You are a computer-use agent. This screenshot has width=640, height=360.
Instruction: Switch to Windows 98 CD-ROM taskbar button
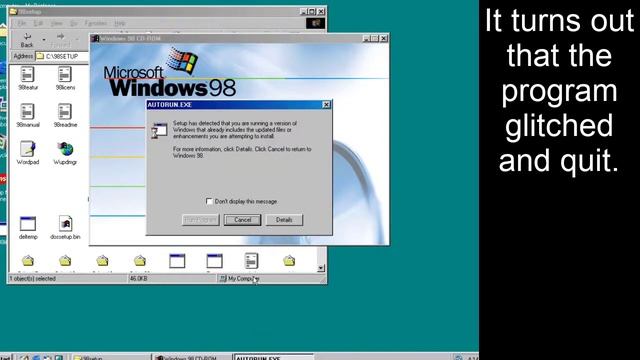point(191,357)
